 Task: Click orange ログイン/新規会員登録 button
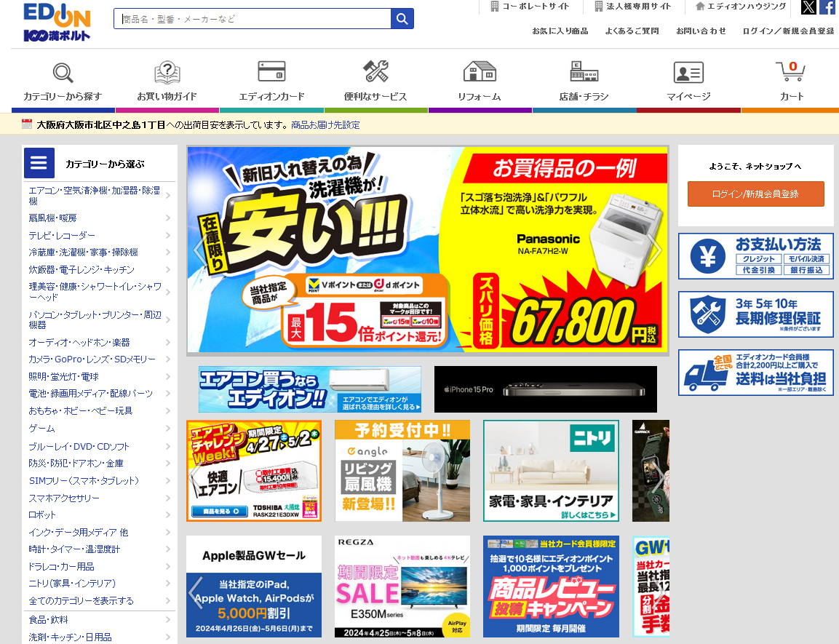click(x=755, y=194)
